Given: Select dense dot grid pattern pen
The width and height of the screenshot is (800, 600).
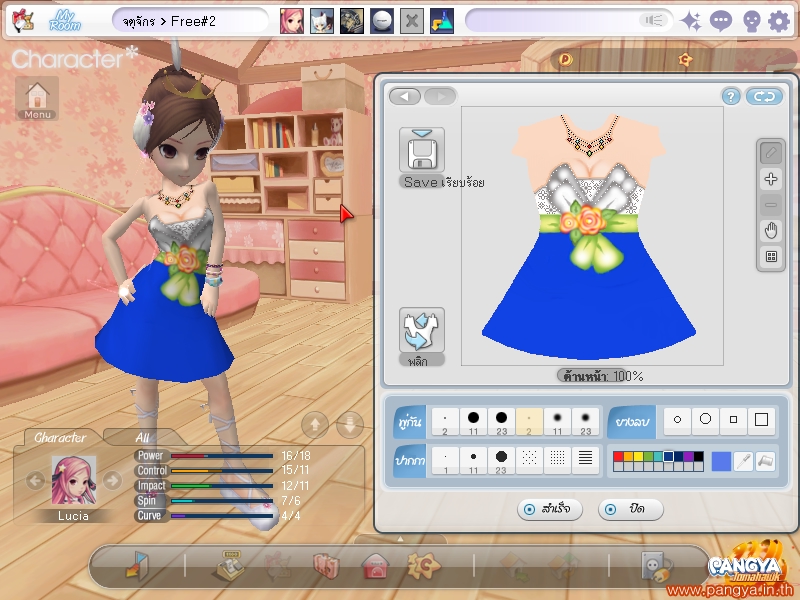Looking at the screenshot, I should 557,460.
